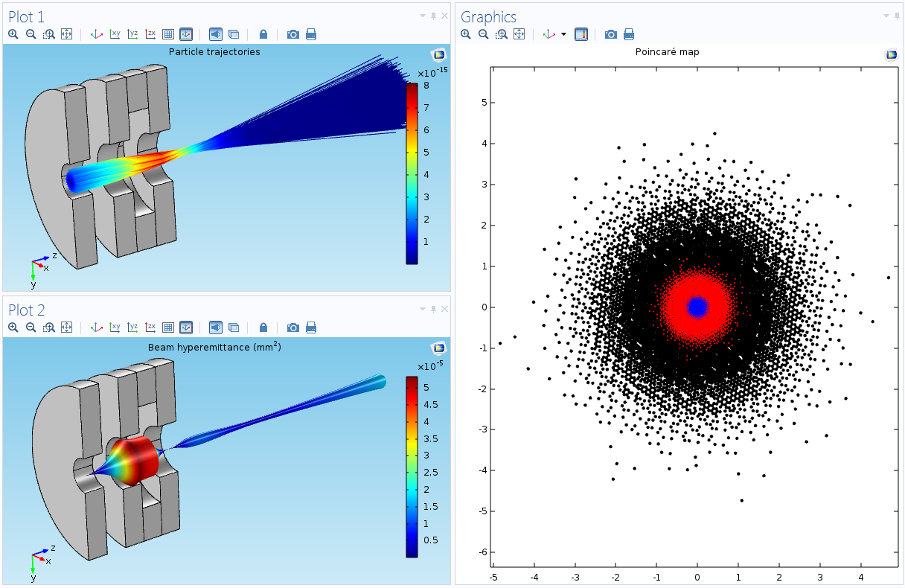Viewport: 905px width, 588px height.
Task: Toggle scene light in Plot 1
Action: coord(215,34)
